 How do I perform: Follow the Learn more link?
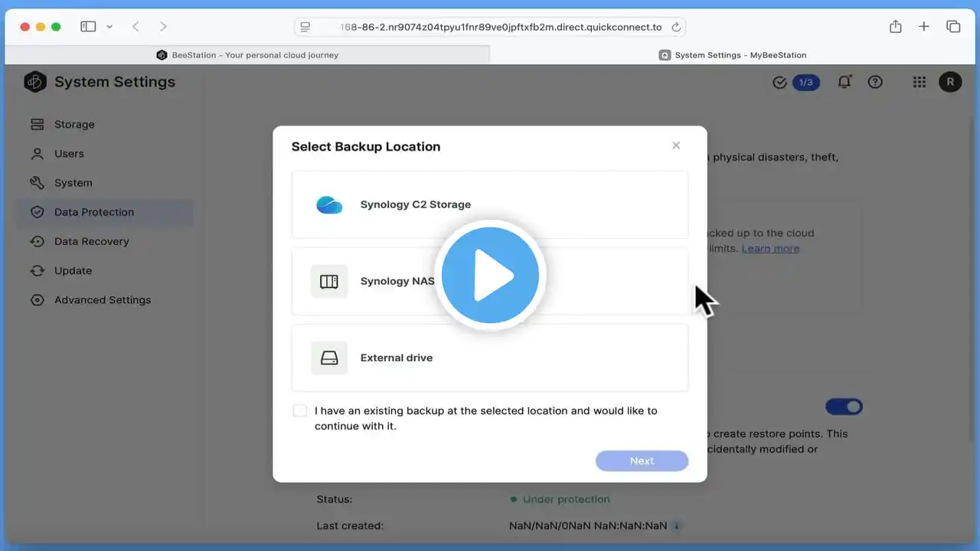point(770,248)
